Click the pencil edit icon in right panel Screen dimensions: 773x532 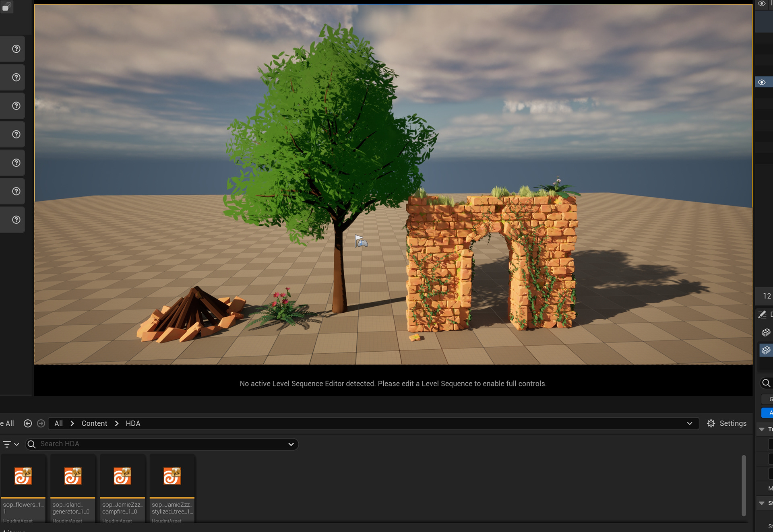click(x=762, y=314)
